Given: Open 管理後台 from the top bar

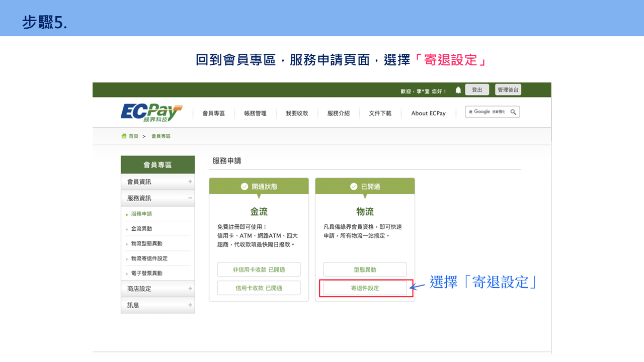Looking at the screenshot, I should 508,89.
